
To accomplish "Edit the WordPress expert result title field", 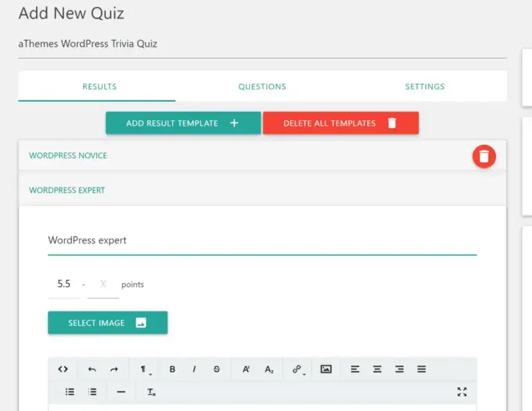I will pyautogui.click(x=263, y=241).
